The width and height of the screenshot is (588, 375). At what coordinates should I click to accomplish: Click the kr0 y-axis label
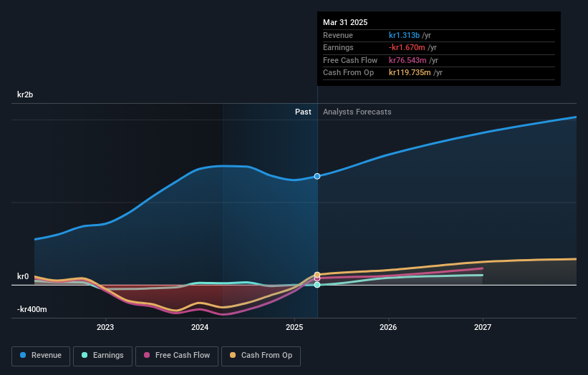(23, 276)
